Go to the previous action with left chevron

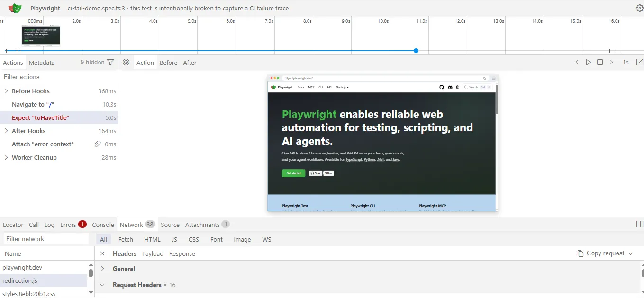click(x=577, y=62)
